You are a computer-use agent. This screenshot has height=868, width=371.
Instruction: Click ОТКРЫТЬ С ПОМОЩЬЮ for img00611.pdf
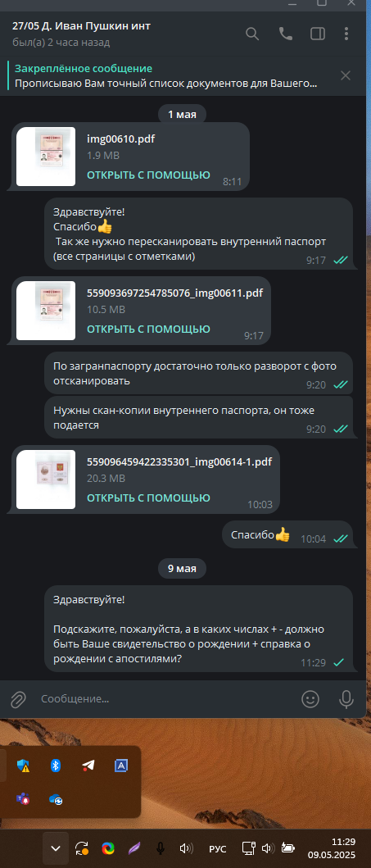click(148, 329)
